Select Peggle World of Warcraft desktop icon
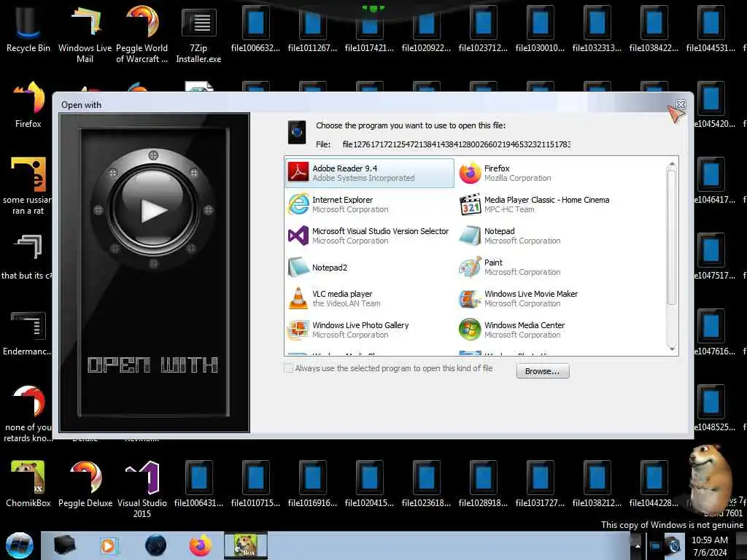The height and width of the screenshot is (560, 747). coord(142,34)
